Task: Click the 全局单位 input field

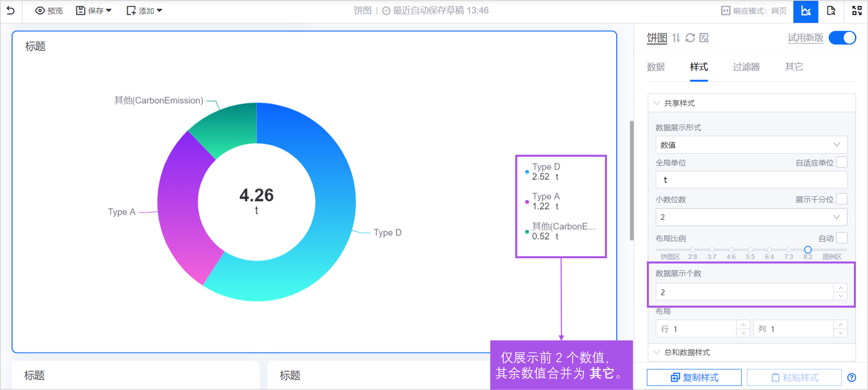Action: click(x=751, y=180)
